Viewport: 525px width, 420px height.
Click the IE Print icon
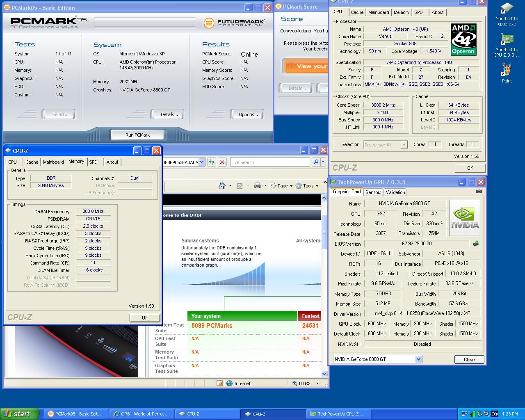click(257, 186)
